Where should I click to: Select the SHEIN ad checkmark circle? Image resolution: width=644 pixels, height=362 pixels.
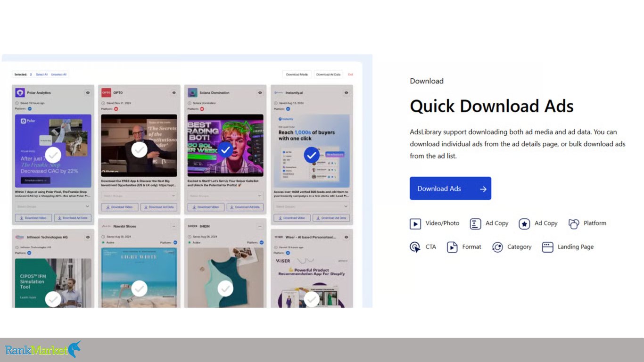pos(225,288)
